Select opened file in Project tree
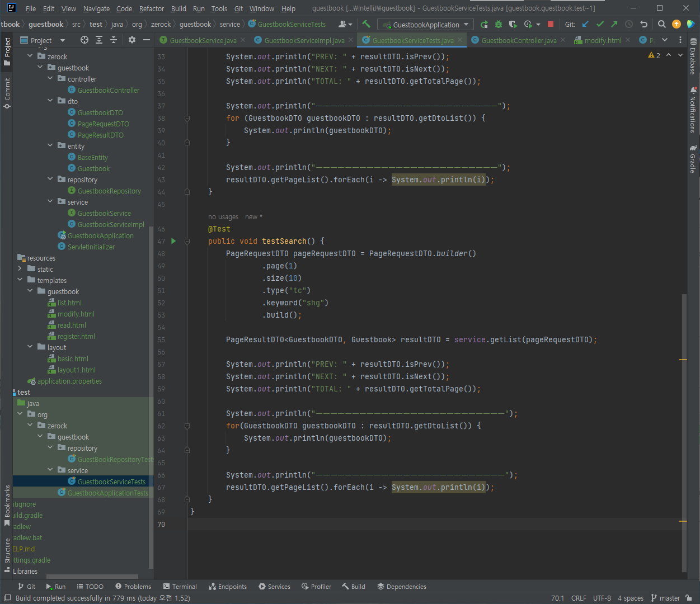Screen dimensions: 700x604 pos(84,40)
